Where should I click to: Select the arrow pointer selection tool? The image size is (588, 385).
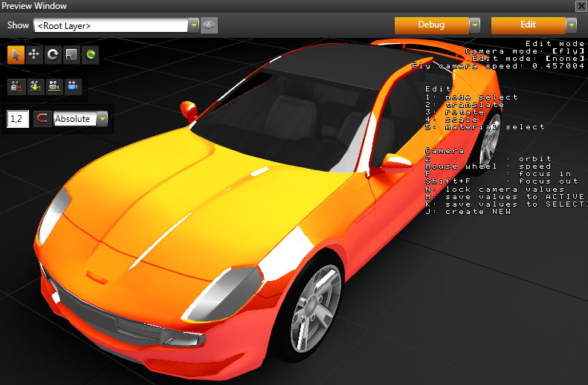pyautogui.click(x=16, y=54)
